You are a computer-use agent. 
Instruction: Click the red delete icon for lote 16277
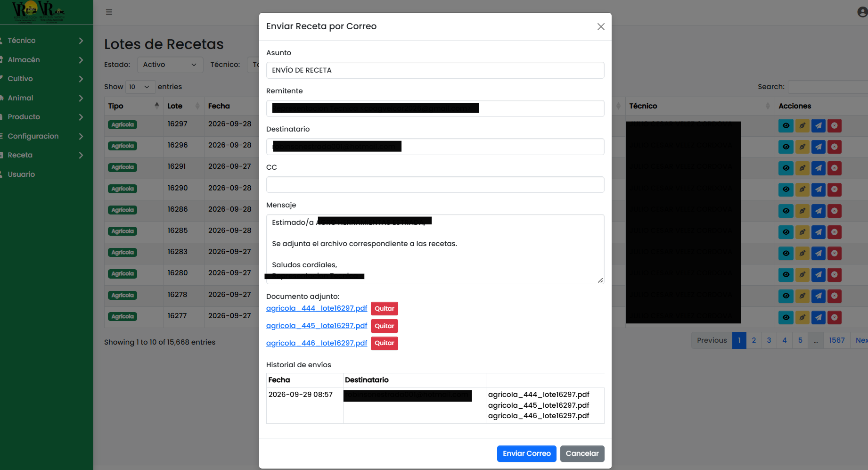[x=835, y=317]
